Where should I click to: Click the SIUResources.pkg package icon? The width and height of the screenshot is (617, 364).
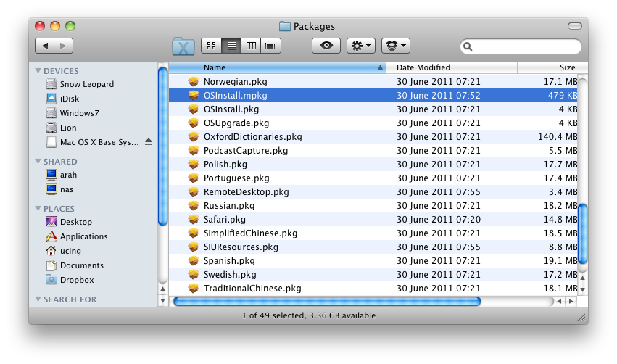[193, 247]
